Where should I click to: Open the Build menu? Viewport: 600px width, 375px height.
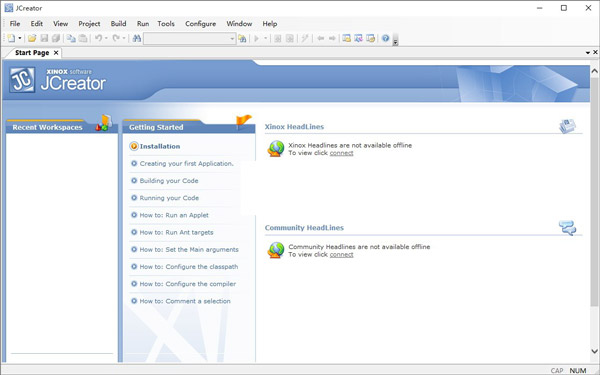click(118, 24)
